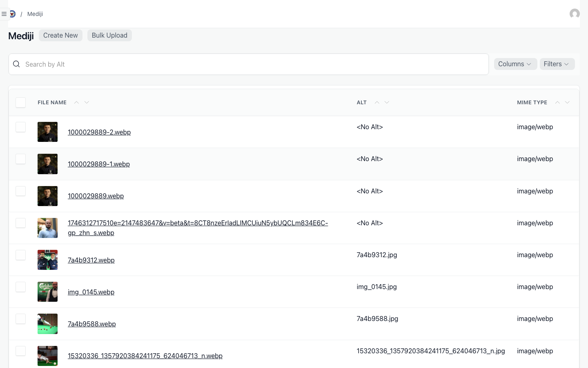Screen dimensions: 588x368
Task: Open the 7a4b9312.webp file link
Action: pos(91,260)
